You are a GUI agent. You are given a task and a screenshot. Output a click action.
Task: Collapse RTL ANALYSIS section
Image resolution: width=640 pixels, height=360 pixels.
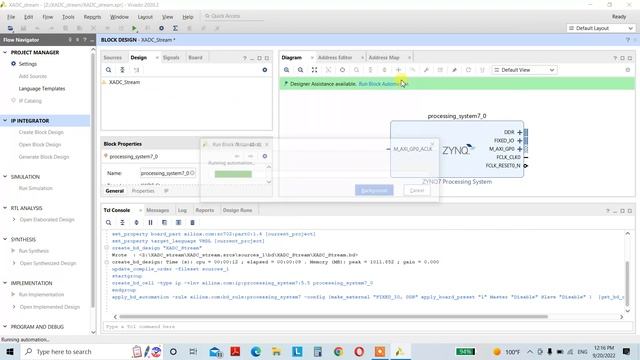(x=5, y=208)
